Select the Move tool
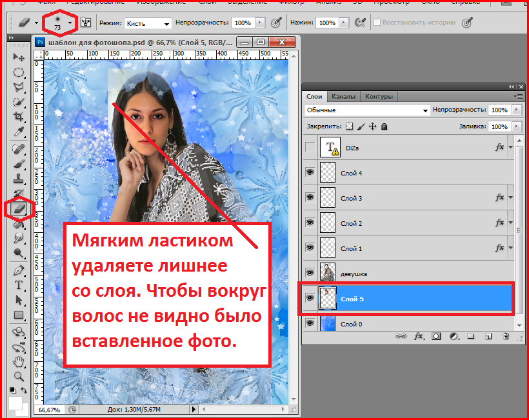The width and height of the screenshot is (529, 420). coord(19,57)
